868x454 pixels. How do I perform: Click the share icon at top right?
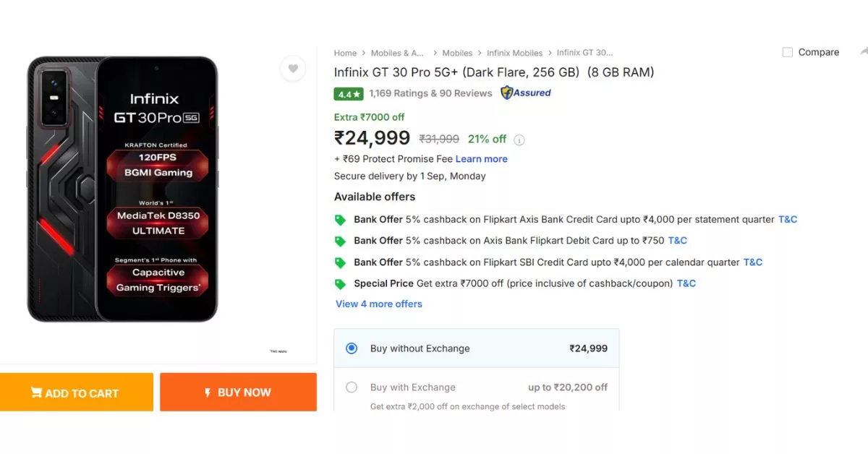coord(864,52)
